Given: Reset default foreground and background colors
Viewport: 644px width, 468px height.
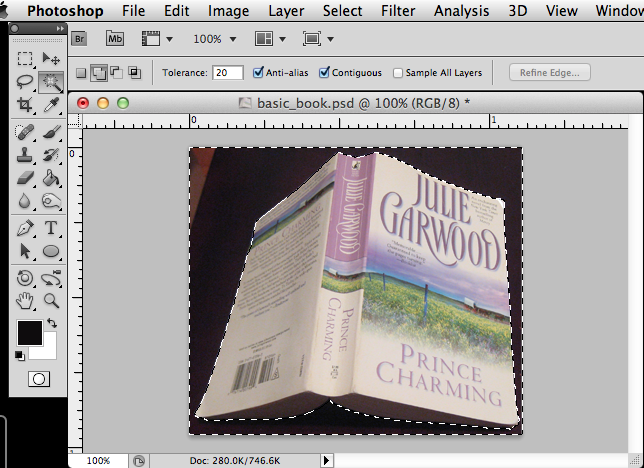Looking at the screenshot, I should [x=19, y=356].
